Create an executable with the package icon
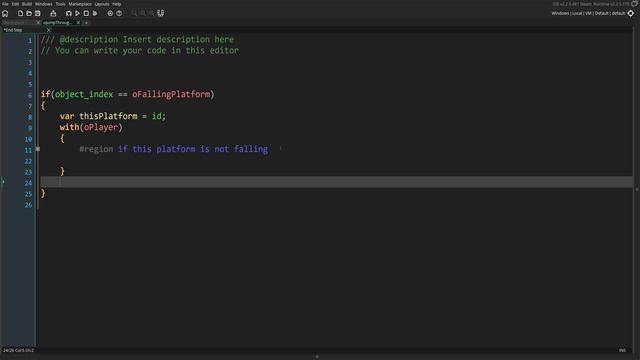The height and width of the screenshot is (360, 640). coord(53,13)
